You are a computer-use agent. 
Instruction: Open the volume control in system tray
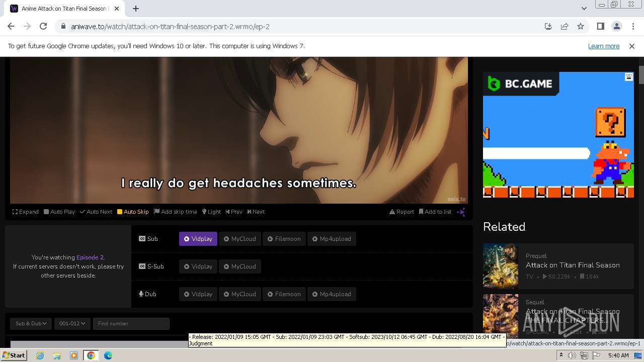572,355
